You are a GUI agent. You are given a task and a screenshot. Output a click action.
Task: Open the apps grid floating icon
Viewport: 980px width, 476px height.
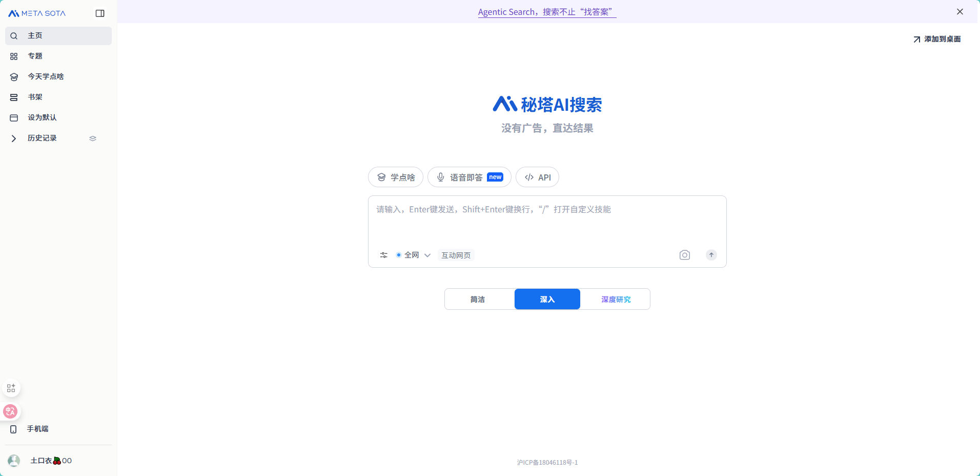(11, 388)
